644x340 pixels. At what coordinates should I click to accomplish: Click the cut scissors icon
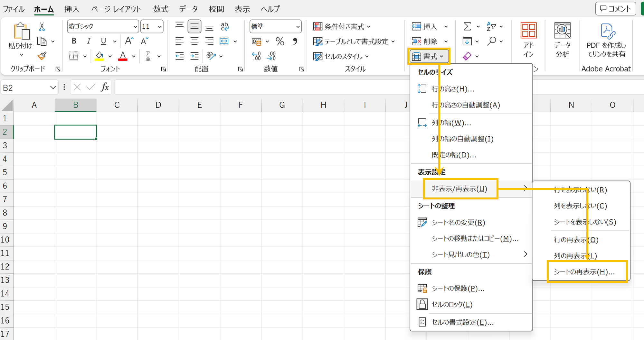(42, 27)
